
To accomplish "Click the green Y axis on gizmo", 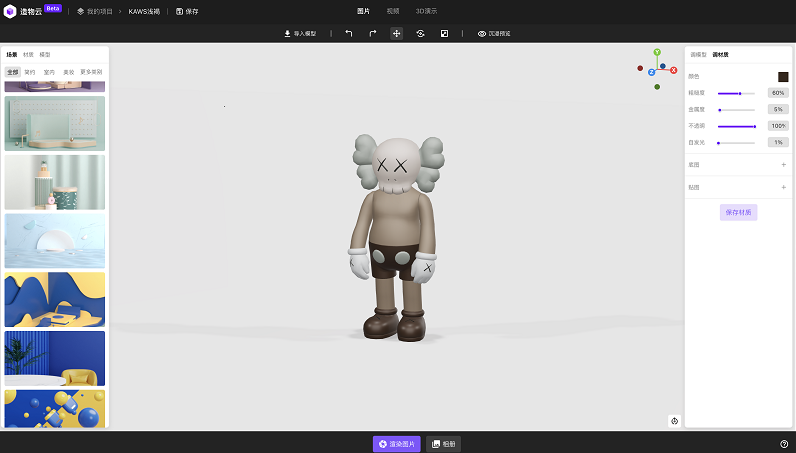I will click(x=657, y=52).
